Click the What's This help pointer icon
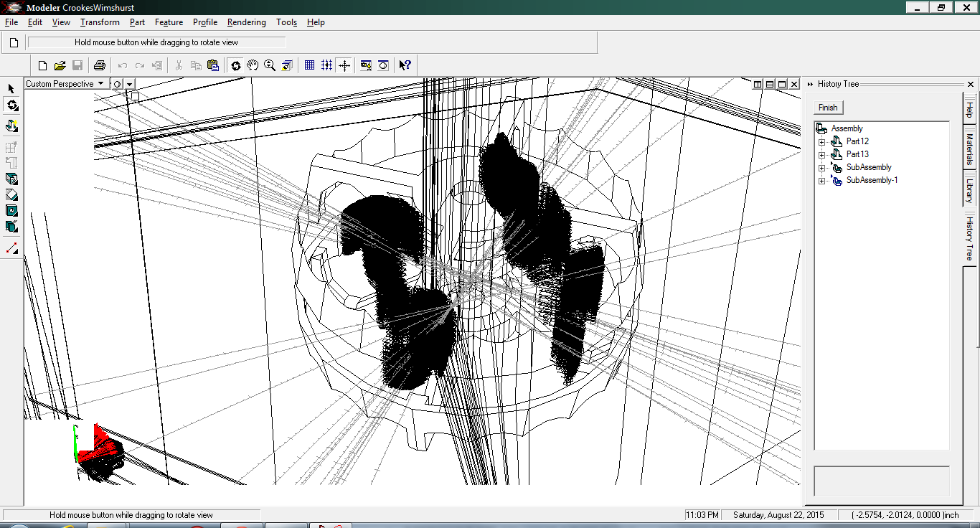 pos(405,65)
